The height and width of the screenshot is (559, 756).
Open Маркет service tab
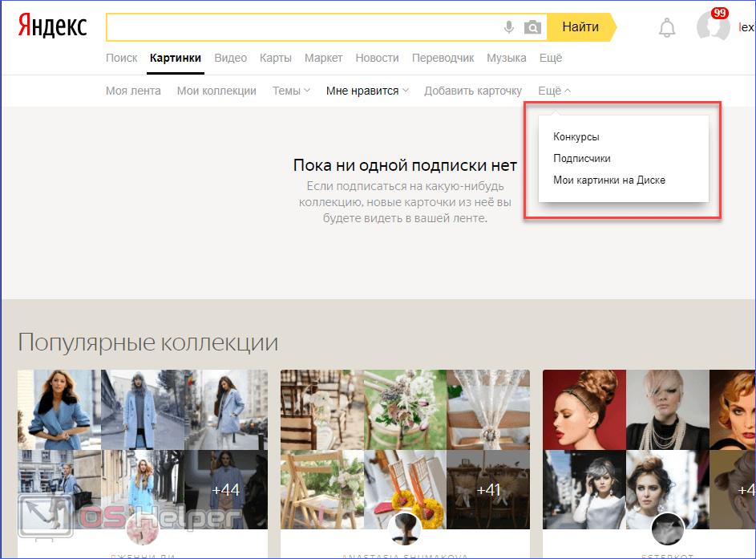[x=324, y=58]
